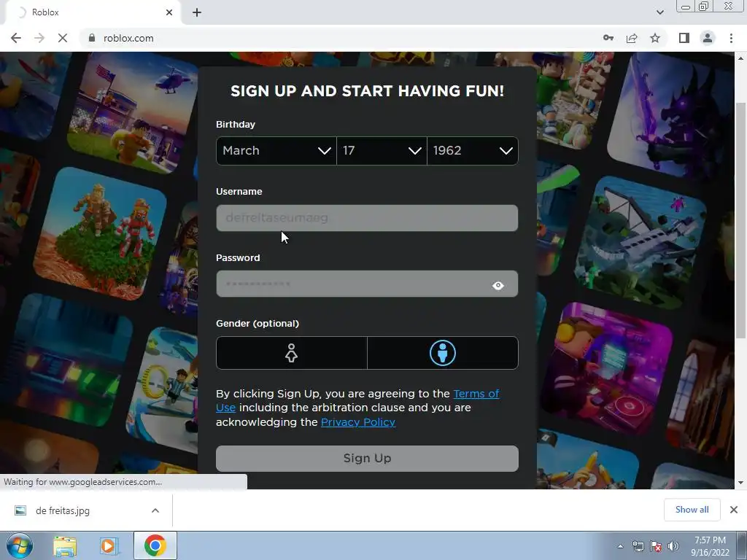
Task: Open Windows Explorer from taskbar
Action: (x=65, y=545)
